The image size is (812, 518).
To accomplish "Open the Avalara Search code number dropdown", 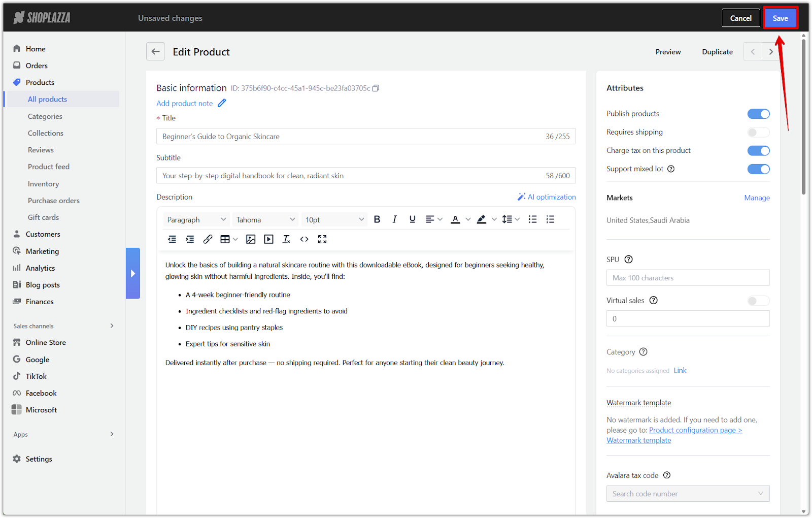I will coord(688,494).
